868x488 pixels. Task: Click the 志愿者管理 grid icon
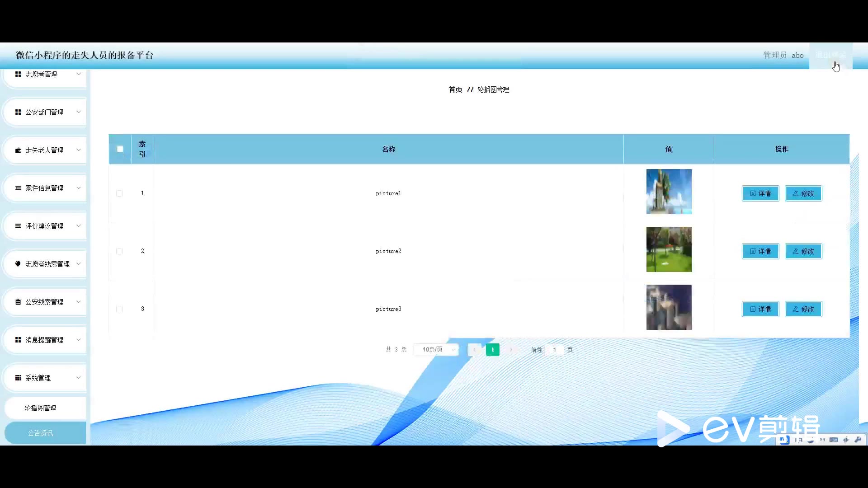[18, 74]
